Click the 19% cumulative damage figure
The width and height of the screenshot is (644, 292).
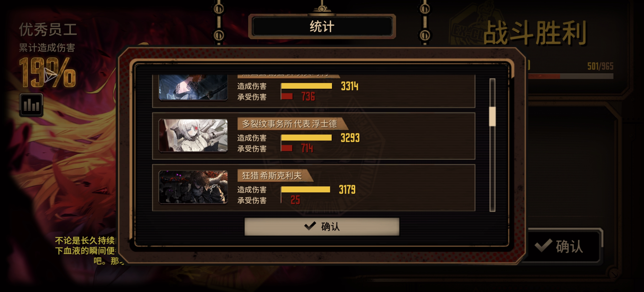47,73
